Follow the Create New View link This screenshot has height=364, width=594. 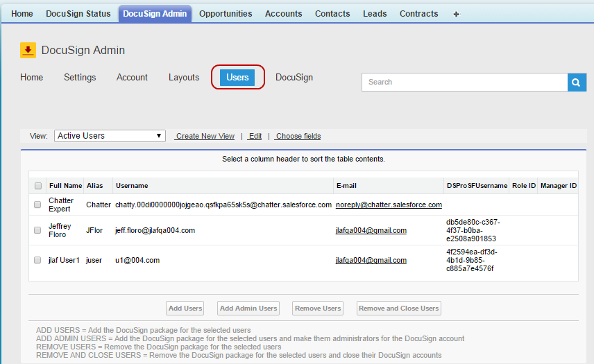click(x=205, y=137)
